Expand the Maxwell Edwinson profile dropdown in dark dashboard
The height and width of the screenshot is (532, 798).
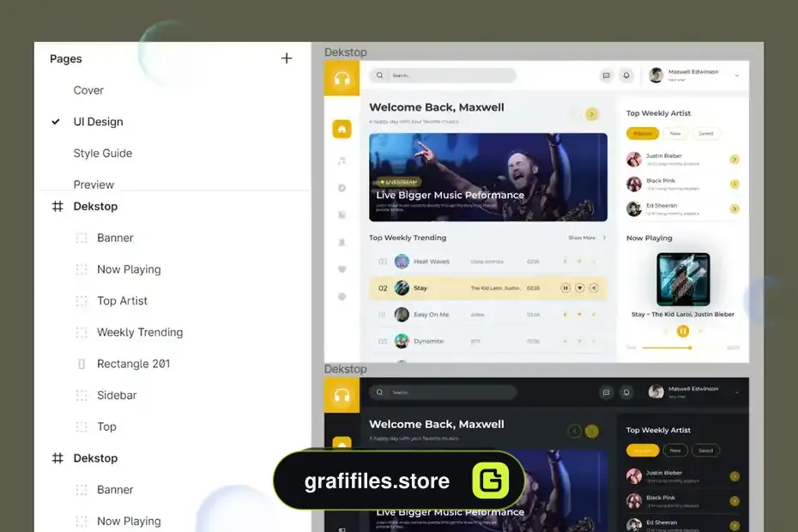click(737, 392)
